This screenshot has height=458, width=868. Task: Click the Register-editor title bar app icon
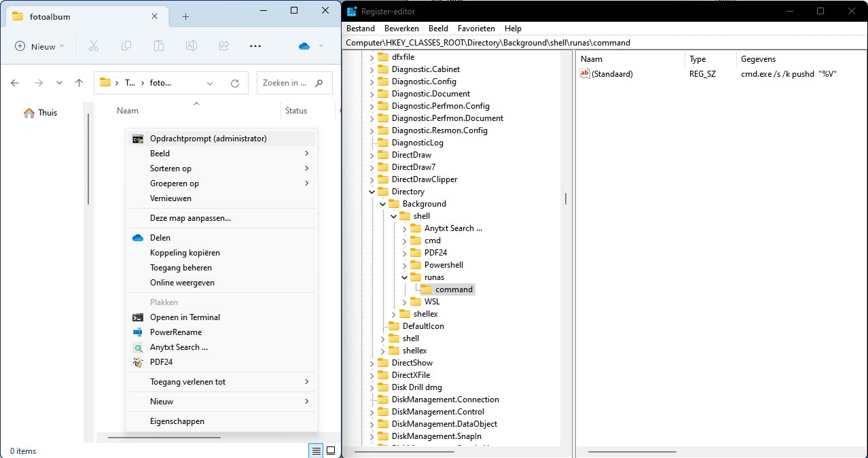pyautogui.click(x=352, y=11)
